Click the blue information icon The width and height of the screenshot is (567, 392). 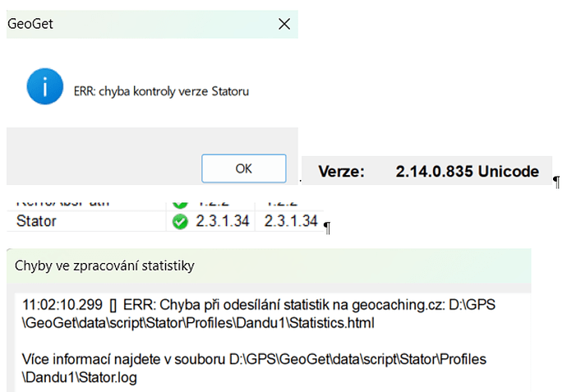[45, 86]
